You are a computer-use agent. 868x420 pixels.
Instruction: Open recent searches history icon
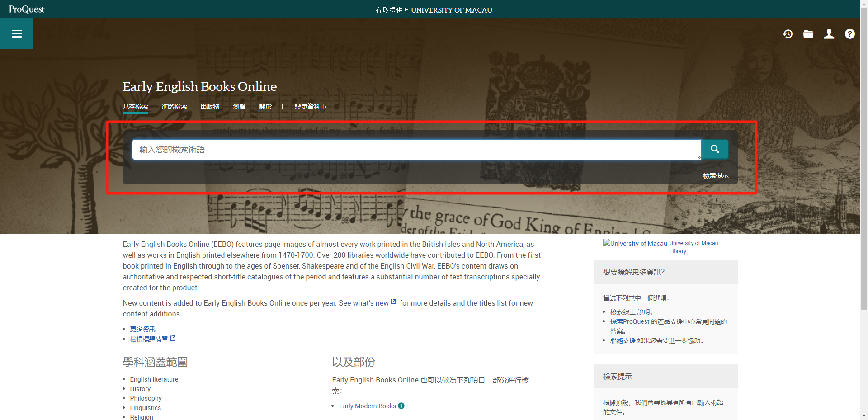788,34
